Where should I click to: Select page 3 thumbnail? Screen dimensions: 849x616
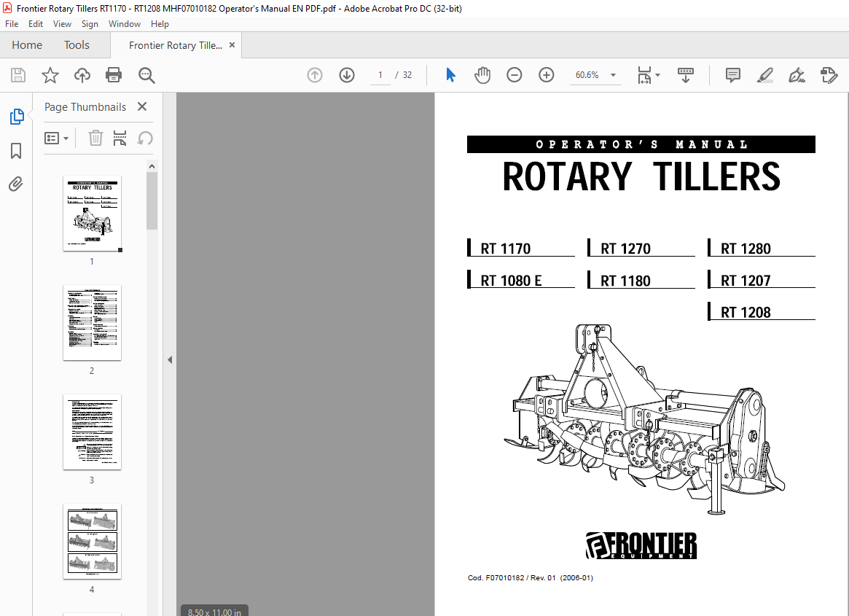coord(92,432)
